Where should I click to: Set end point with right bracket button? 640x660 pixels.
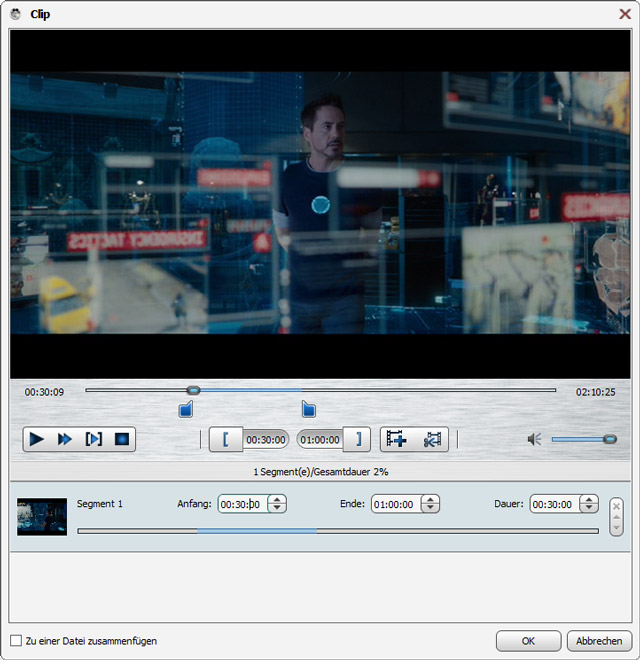(x=357, y=439)
